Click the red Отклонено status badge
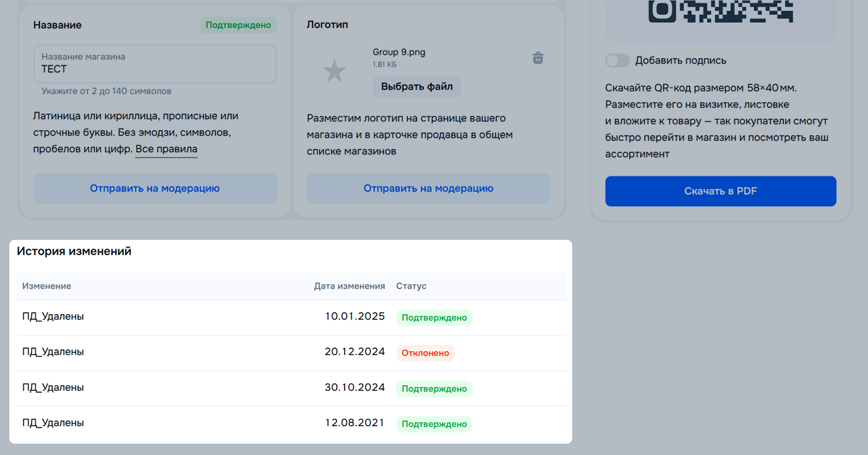 425,353
